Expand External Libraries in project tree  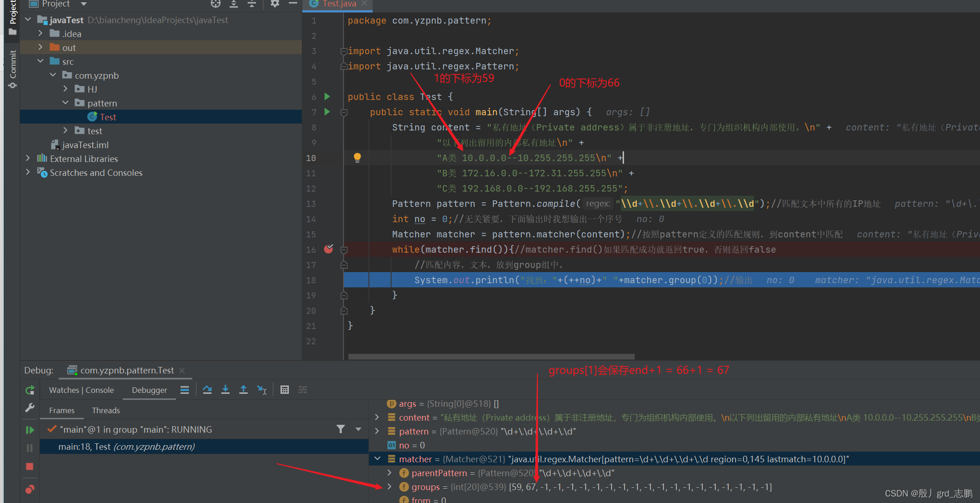[28, 159]
